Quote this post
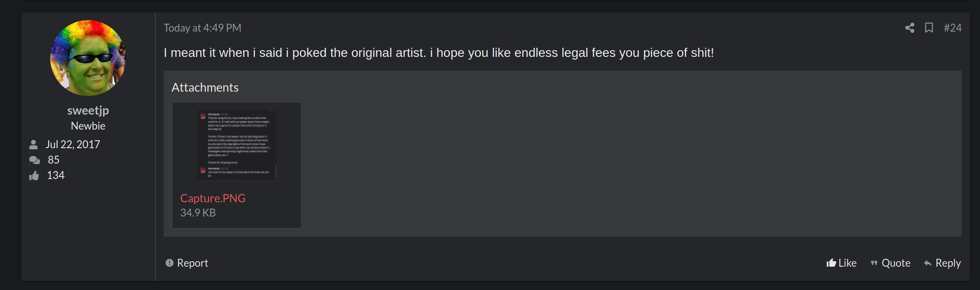 [895, 263]
